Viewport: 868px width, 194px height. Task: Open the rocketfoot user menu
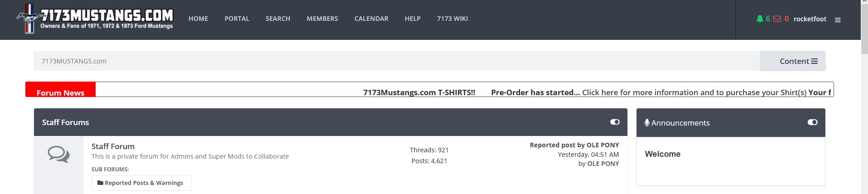[810, 19]
